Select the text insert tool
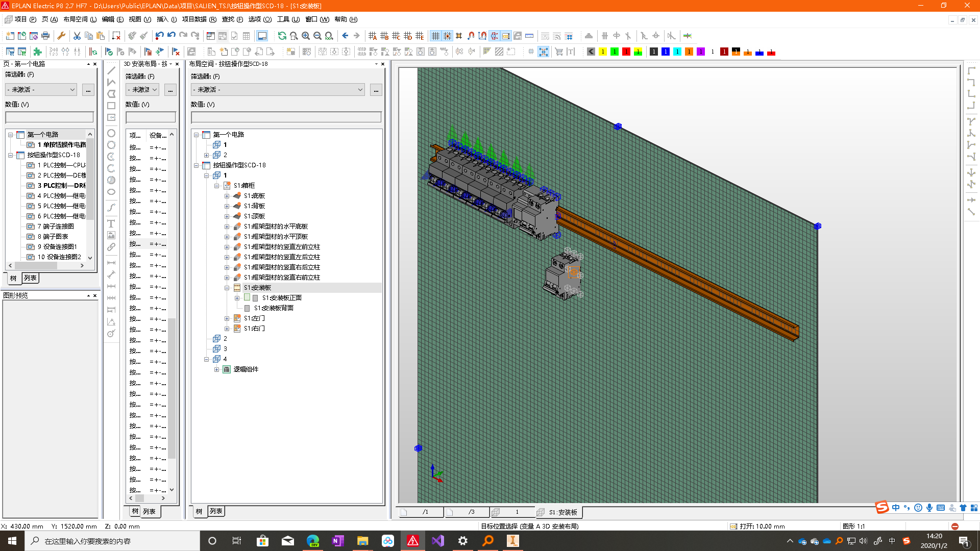Image resolution: width=980 pixels, height=551 pixels. [111, 223]
